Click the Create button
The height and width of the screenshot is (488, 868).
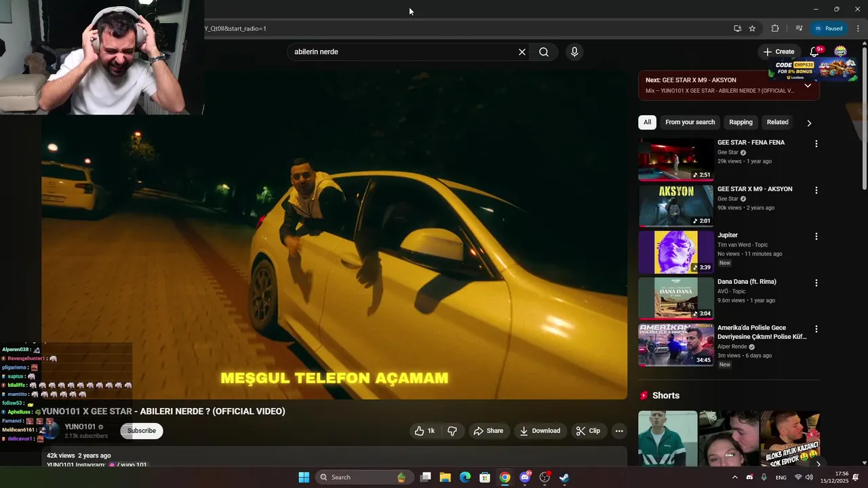(x=778, y=52)
